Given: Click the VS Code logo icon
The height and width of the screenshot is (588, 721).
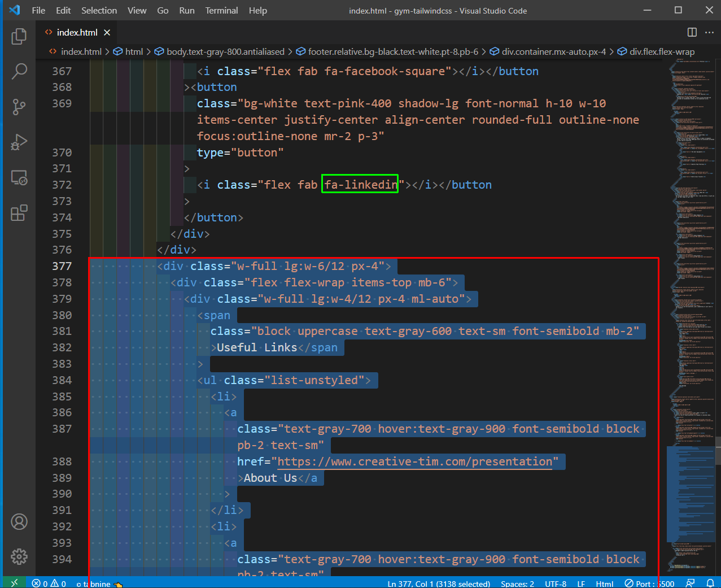Looking at the screenshot, I should coord(15,10).
